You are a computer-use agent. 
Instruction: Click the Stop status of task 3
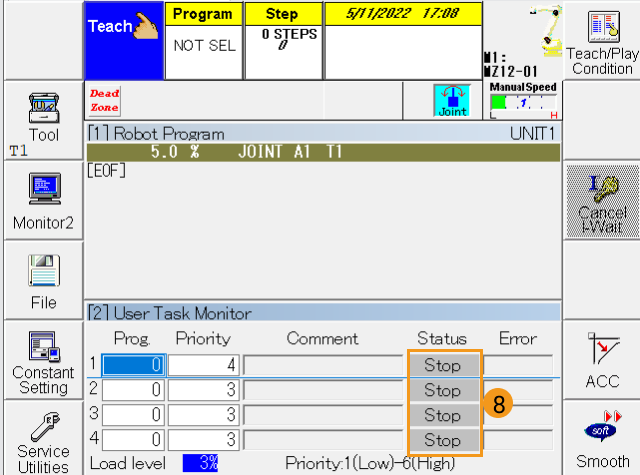point(444,415)
